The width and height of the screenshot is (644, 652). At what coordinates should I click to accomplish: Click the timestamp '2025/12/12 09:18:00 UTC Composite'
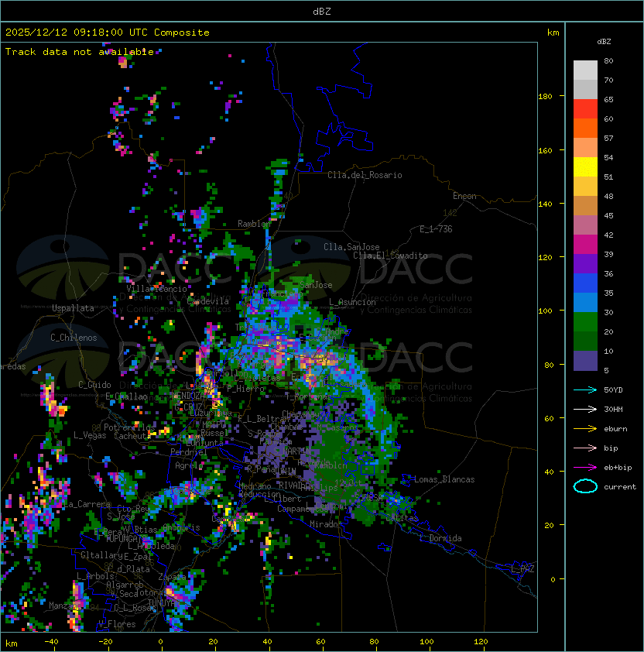point(108,33)
